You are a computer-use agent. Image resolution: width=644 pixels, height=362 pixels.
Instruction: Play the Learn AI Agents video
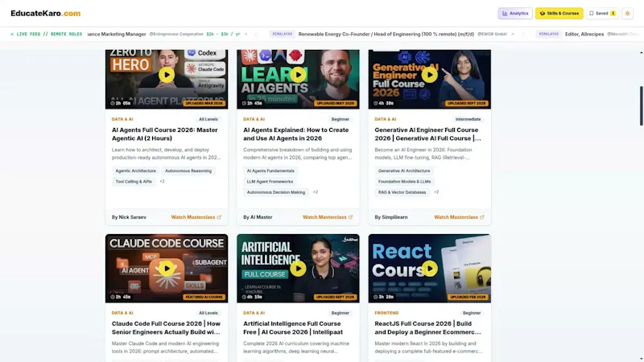(x=298, y=75)
